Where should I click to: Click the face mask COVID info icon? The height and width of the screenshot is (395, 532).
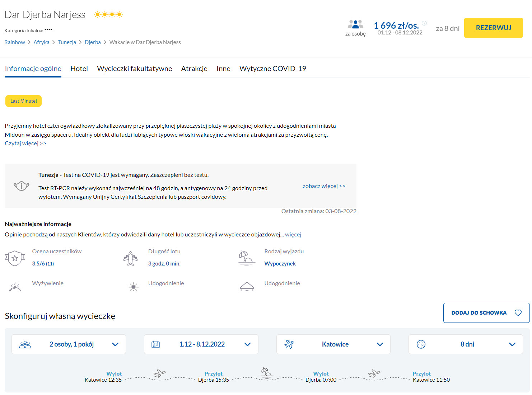tap(21, 186)
